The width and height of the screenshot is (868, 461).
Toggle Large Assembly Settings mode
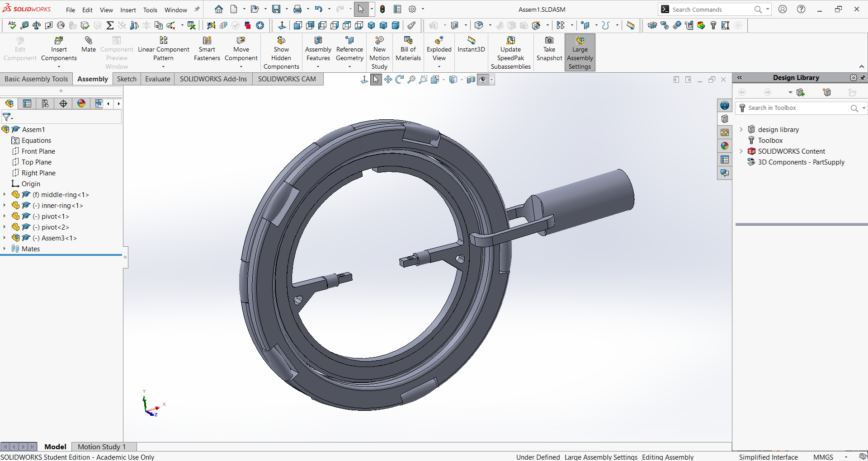[580, 53]
